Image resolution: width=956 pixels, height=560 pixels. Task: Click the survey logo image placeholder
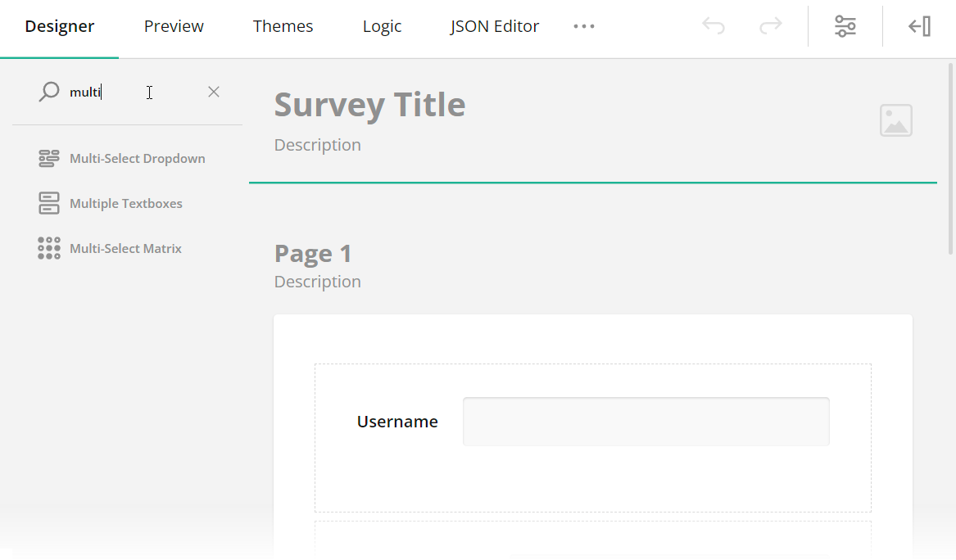click(895, 120)
